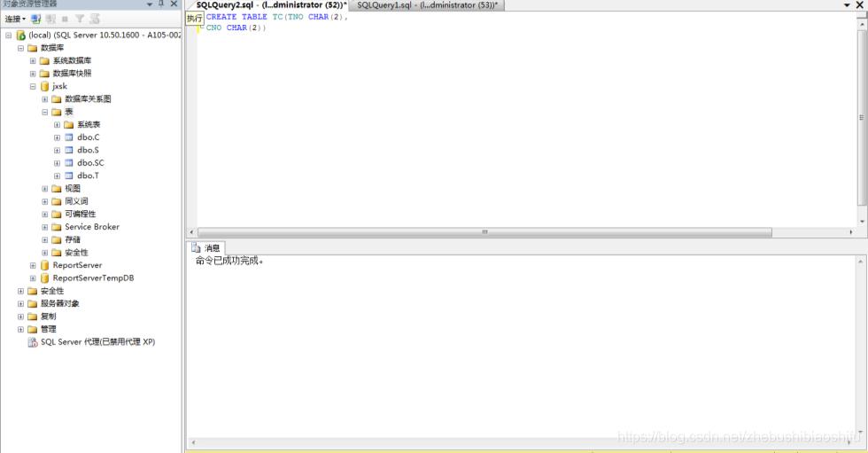Click the jxsk database cylinder icon
Screen dimensions: 868x453
click(45, 86)
